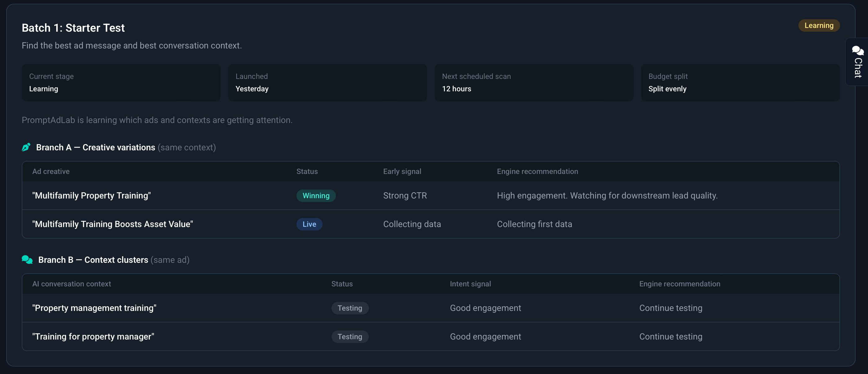Image resolution: width=868 pixels, height=374 pixels.
Task: Click the Budget split card
Action: tap(740, 83)
